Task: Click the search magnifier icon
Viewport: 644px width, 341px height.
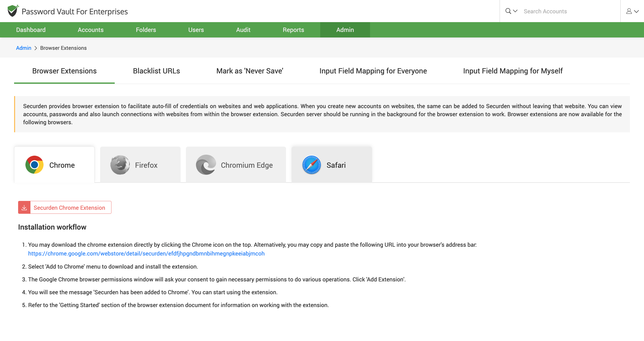Action: 508,11
